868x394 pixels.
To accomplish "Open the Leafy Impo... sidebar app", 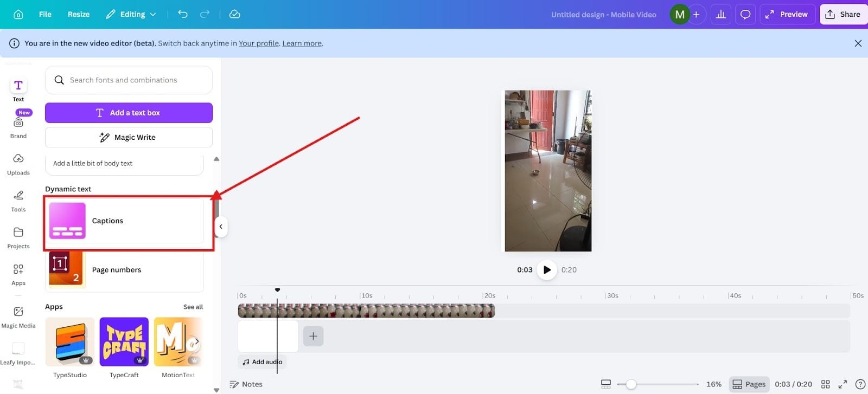I will (x=18, y=354).
